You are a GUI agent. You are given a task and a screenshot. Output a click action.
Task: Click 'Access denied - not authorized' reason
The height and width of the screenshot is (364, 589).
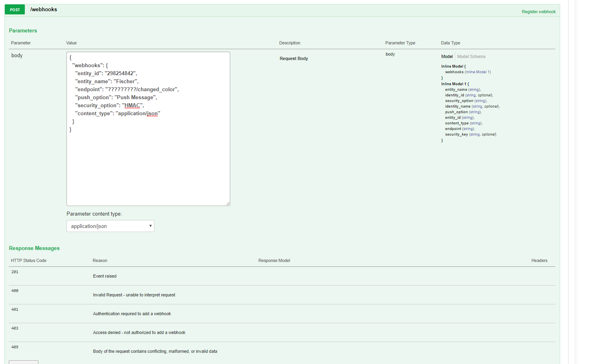139,333
